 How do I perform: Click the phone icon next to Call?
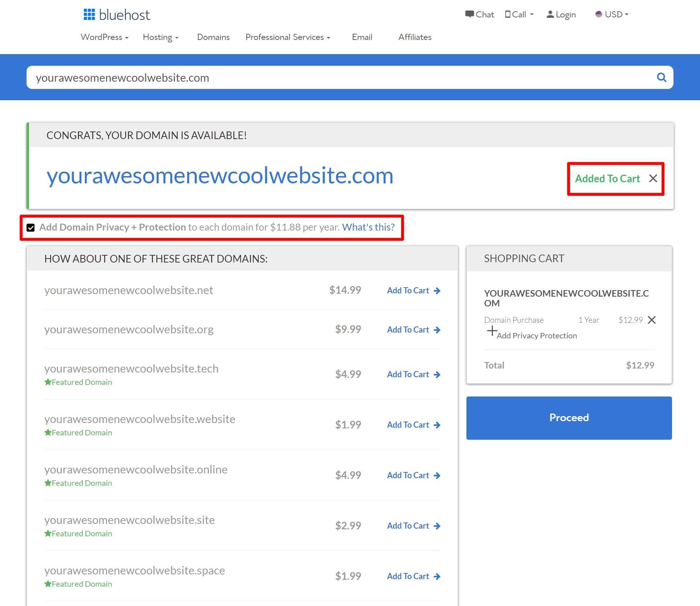coord(508,14)
